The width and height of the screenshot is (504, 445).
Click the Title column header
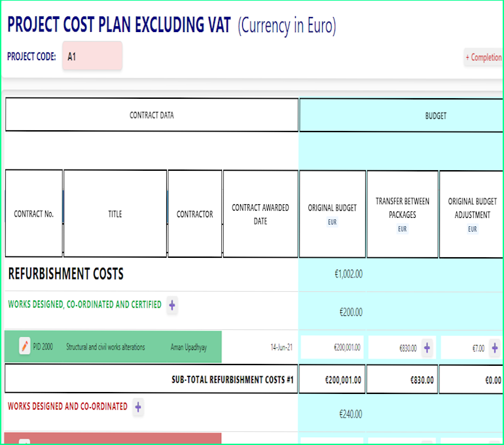click(115, 214)
